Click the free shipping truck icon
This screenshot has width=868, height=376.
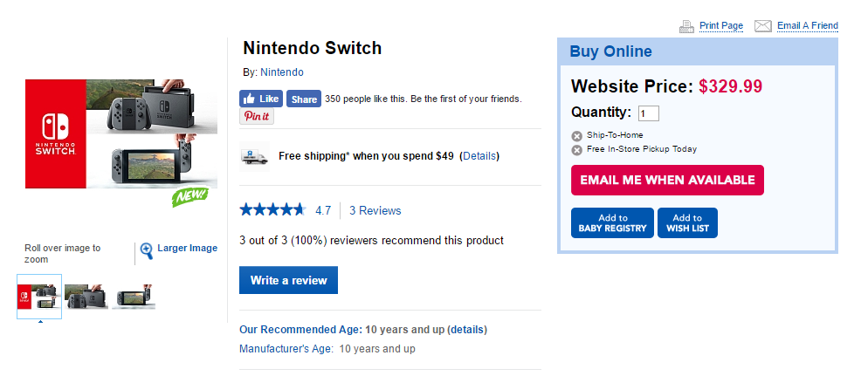252,156
